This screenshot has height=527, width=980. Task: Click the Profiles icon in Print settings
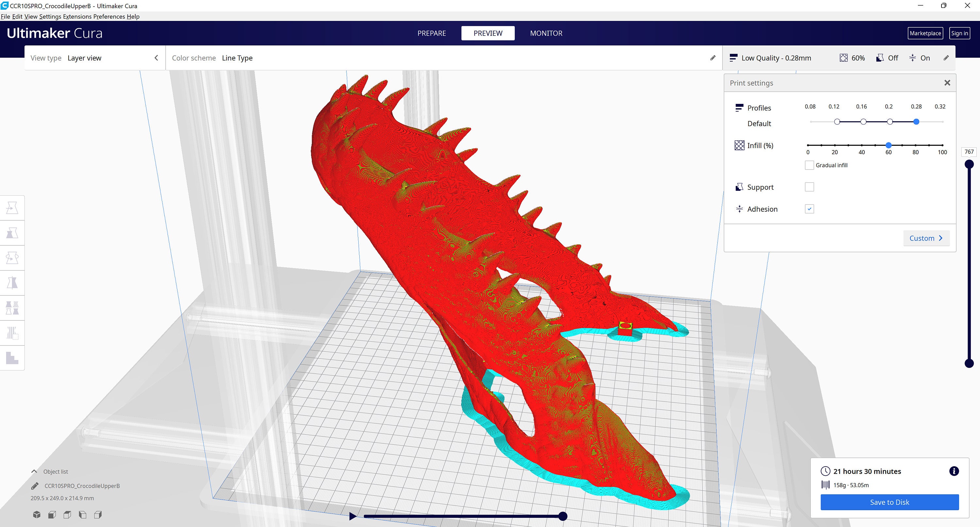point(739,108)
